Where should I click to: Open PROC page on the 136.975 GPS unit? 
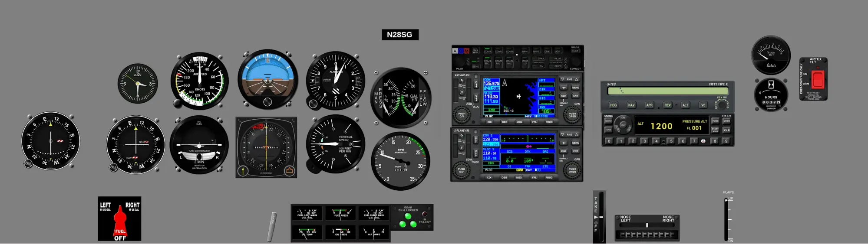click(549, 122)
